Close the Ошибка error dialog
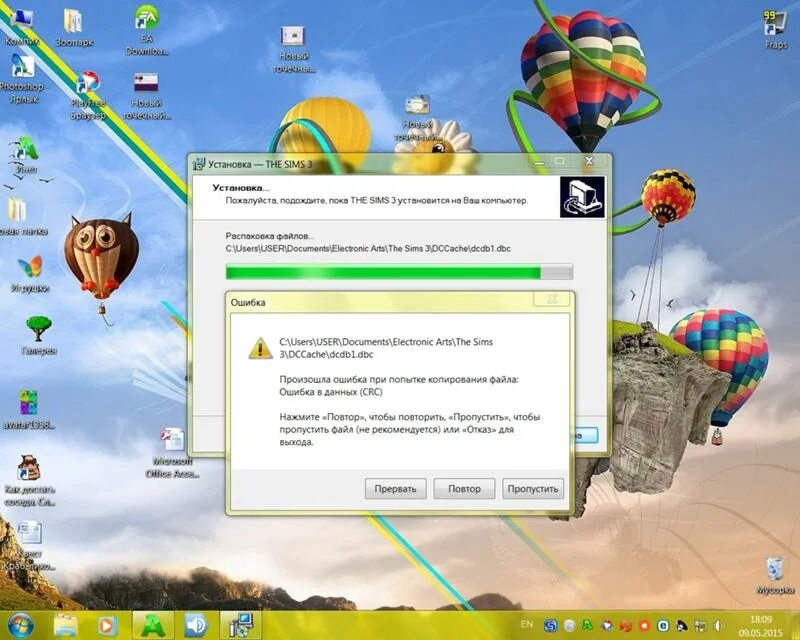This screenshot has height=640, width=800. pyautogui.click(x=552, y=299)
